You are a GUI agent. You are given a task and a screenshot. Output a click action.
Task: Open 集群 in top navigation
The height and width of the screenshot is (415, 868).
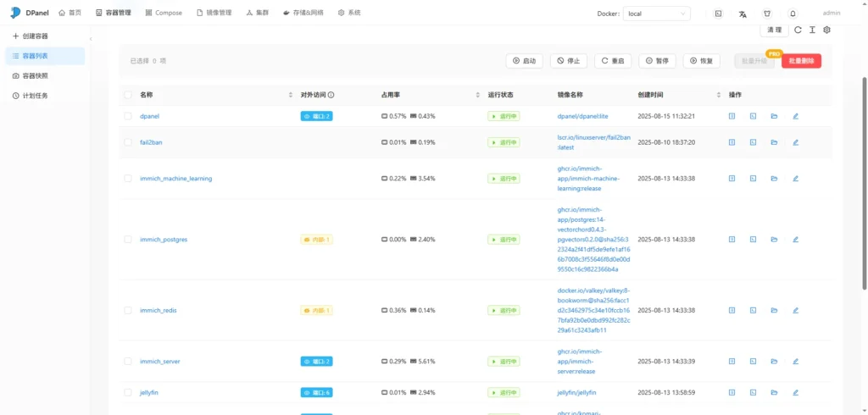[x=258, y=13]
